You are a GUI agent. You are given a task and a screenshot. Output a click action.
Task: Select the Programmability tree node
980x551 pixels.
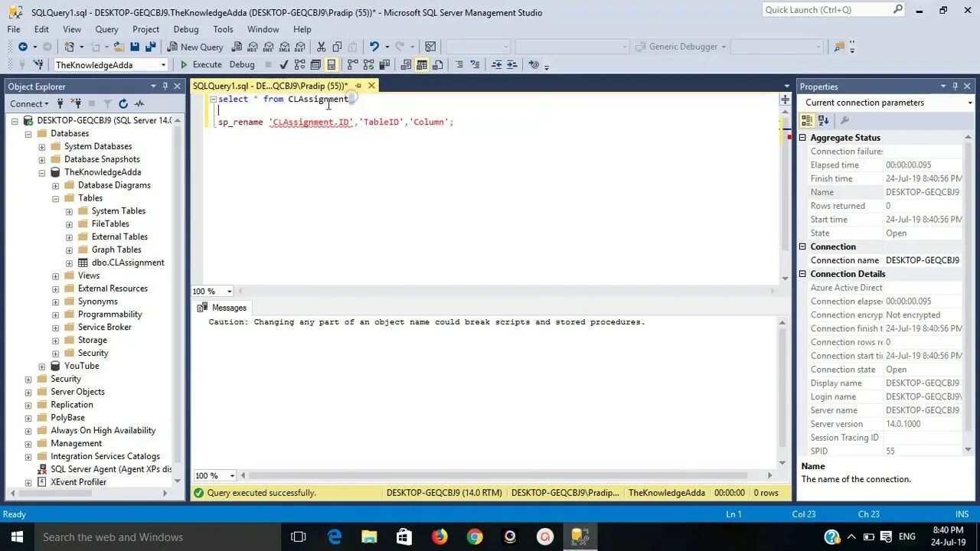(x=109, y=314)
